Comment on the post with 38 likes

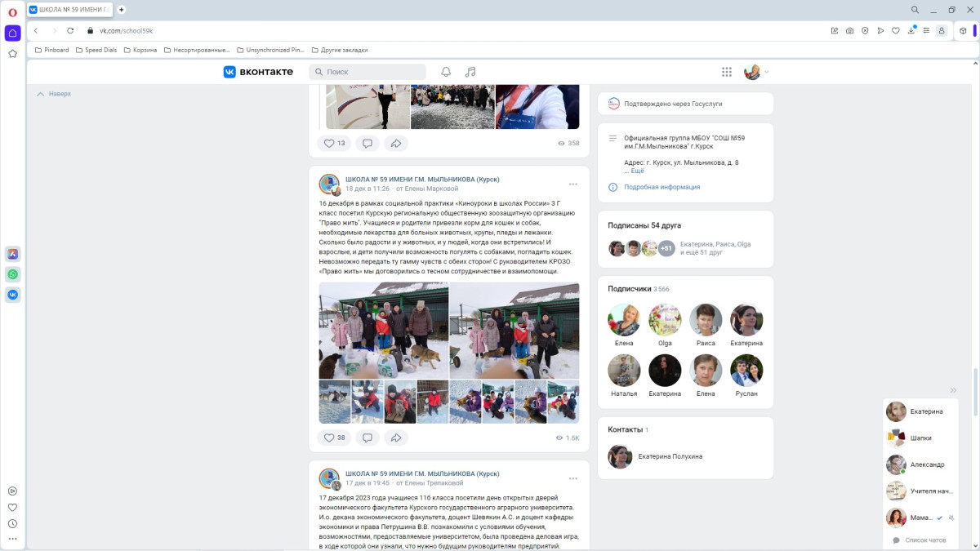367,438
